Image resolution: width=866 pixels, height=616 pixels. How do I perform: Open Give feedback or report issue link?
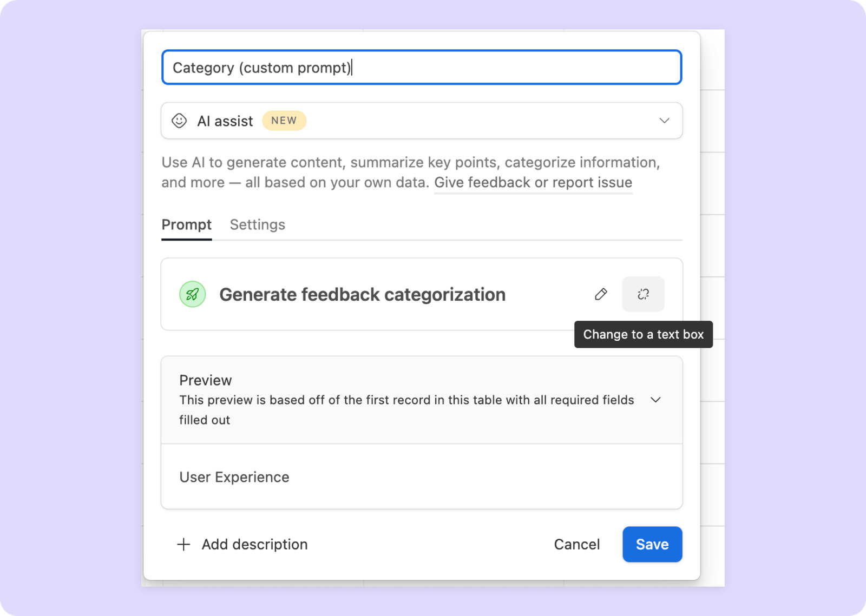click(x=533, y=182)
